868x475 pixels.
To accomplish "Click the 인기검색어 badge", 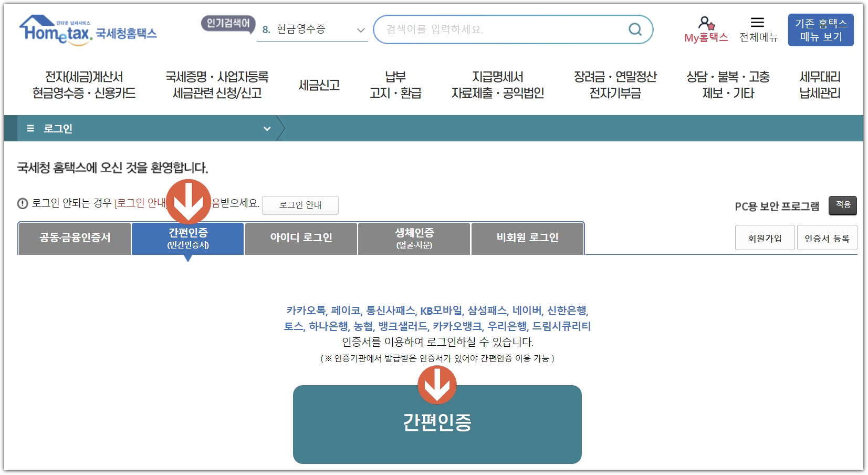I will (228, 24).
